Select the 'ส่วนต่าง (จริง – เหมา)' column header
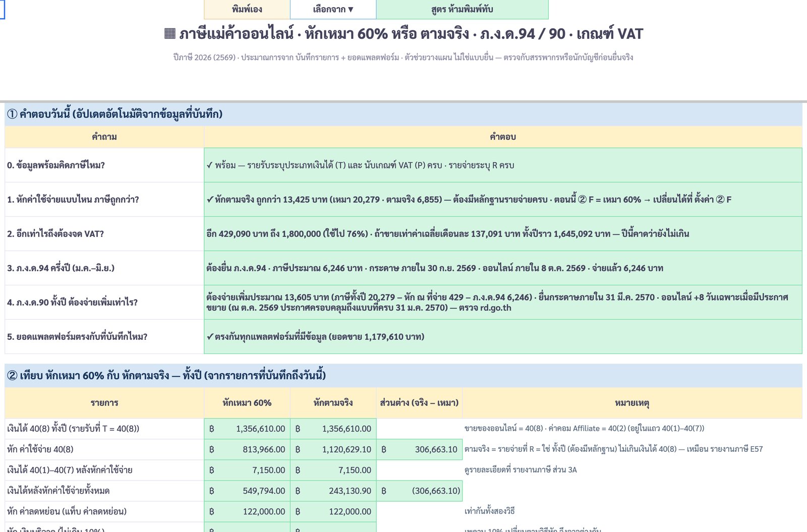 pos(419,402)
